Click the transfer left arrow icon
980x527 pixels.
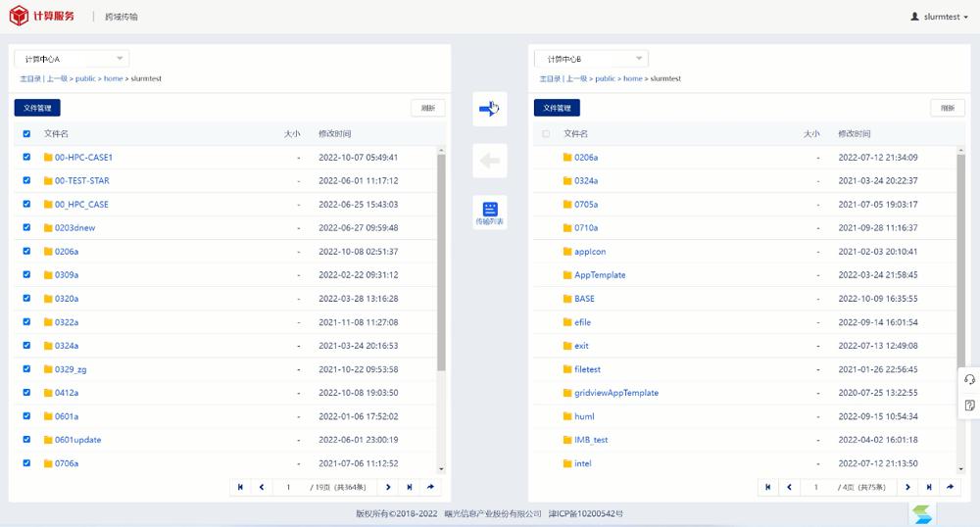(489, 160)
